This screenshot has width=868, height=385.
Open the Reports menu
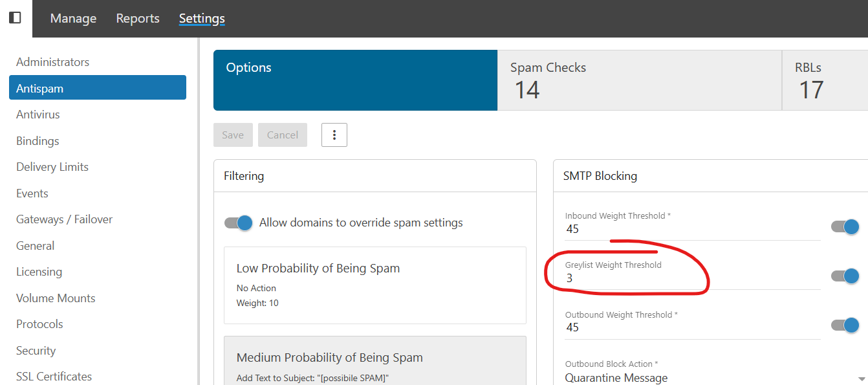[138, 19]
